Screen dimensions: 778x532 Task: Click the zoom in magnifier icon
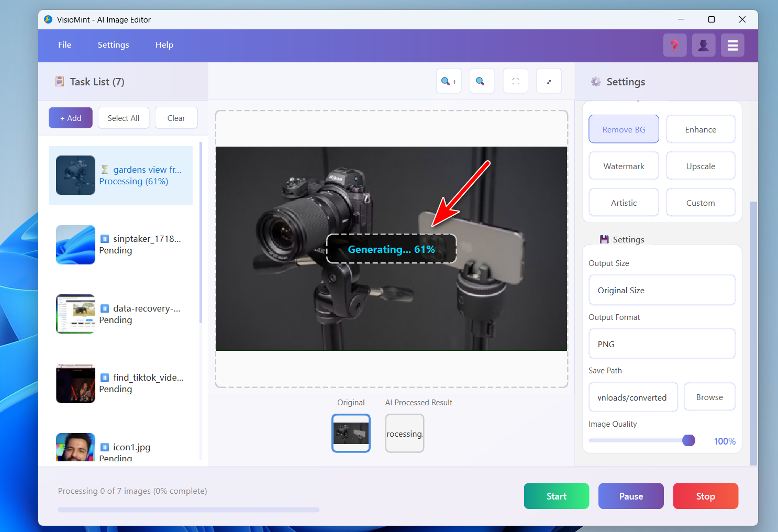(448, 81)
